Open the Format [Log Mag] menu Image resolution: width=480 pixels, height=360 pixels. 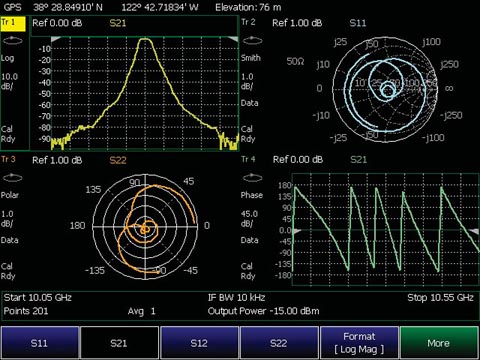359,343
